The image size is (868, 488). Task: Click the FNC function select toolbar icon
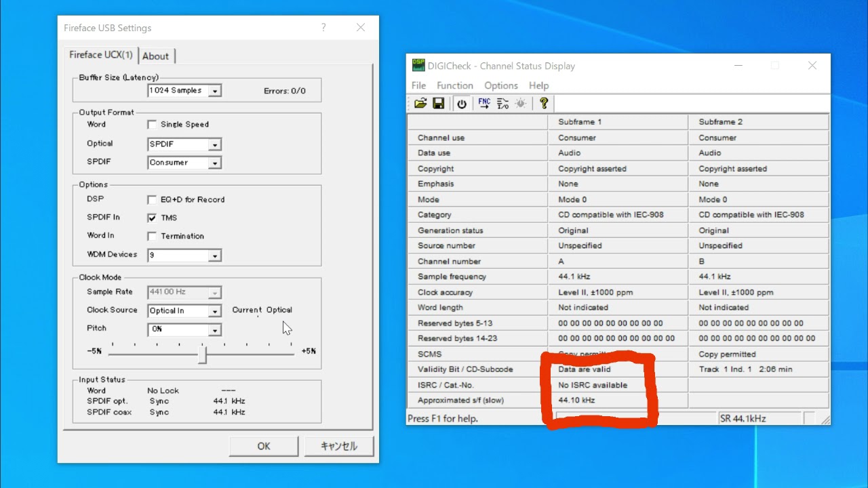(484, 103)
